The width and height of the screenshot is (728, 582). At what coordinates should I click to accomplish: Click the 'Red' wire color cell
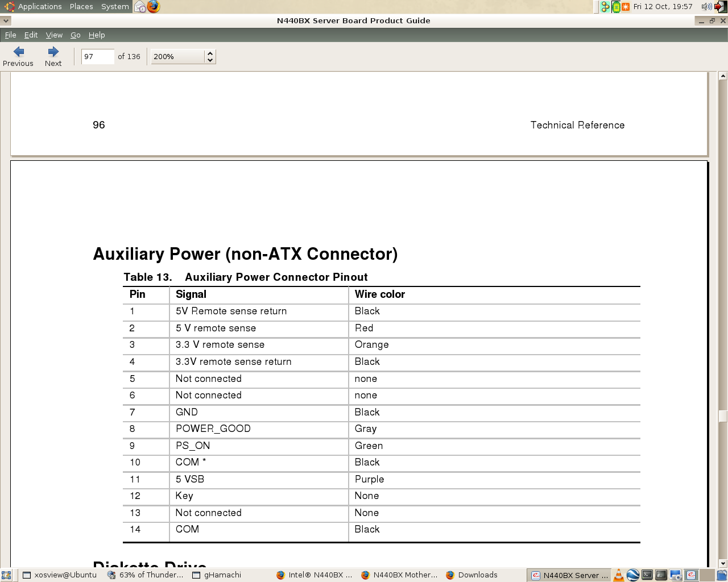364,329
